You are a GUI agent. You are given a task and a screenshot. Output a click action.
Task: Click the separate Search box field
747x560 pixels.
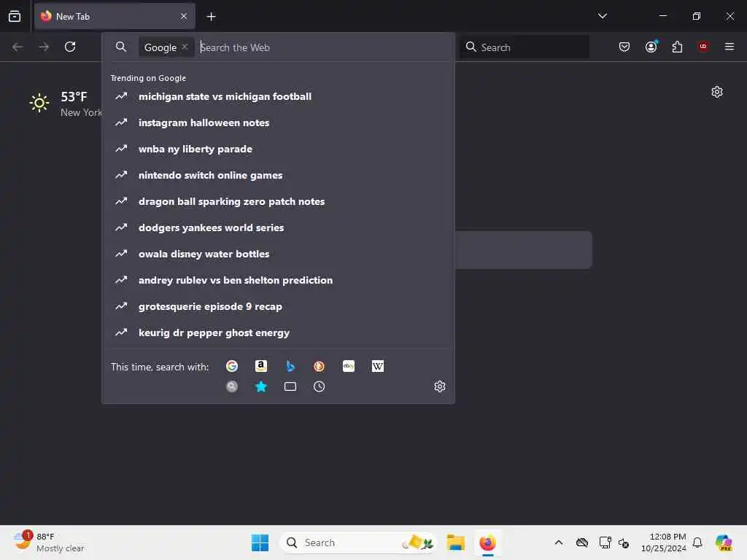[524, 47]
